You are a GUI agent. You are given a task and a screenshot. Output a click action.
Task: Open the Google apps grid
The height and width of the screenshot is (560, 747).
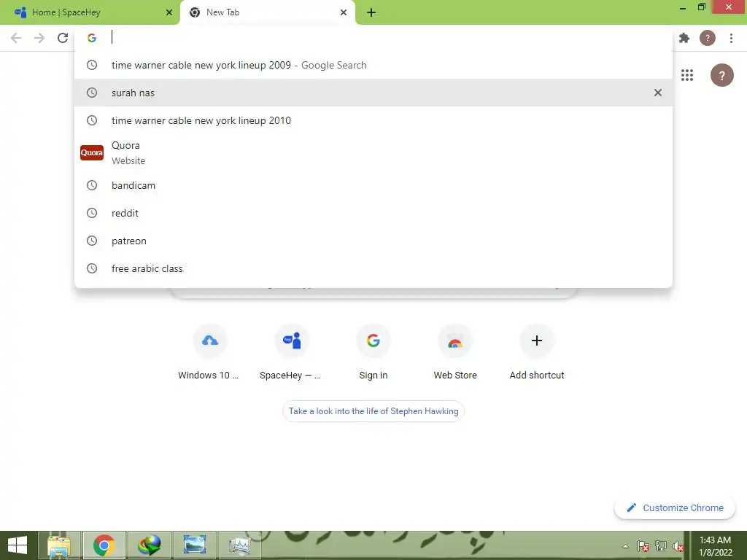pos(687,75)
